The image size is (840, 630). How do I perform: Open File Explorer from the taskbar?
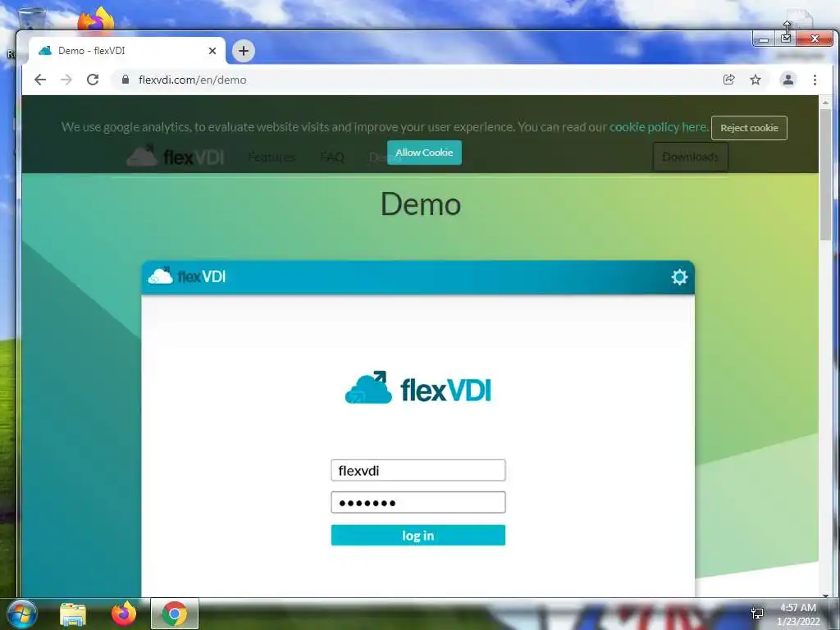click(73, 614)
